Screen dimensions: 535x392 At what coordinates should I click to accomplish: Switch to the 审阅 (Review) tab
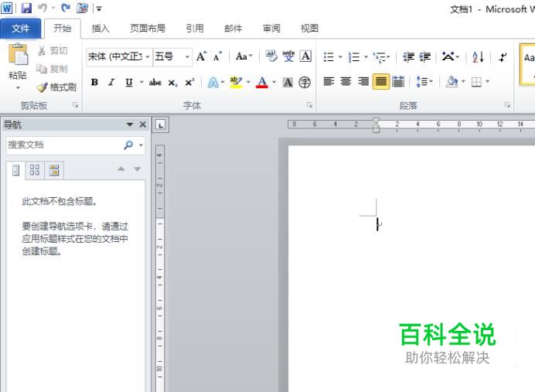click(x=271, y=29)
